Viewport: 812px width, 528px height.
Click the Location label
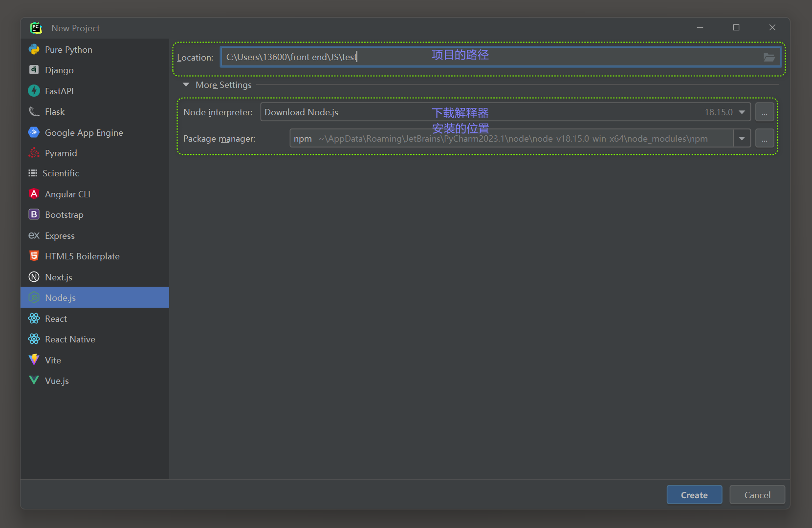point(195,57)
